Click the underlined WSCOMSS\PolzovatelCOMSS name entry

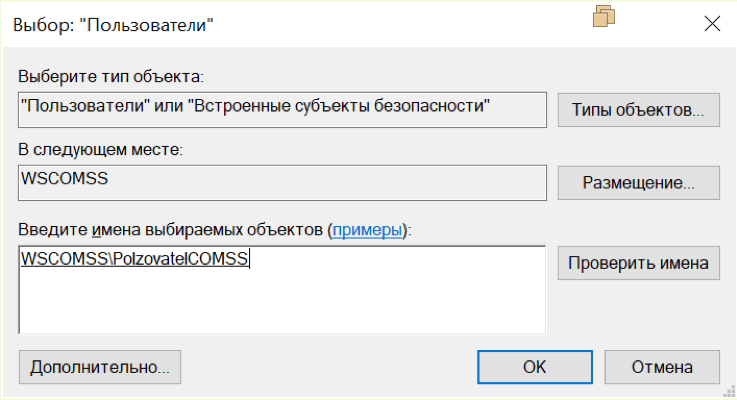[135, 259]
